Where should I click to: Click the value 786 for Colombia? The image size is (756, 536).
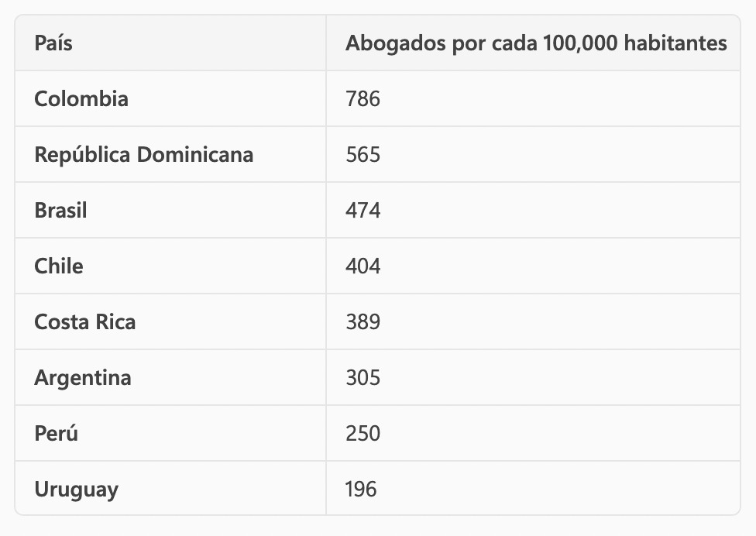(363, 99)
